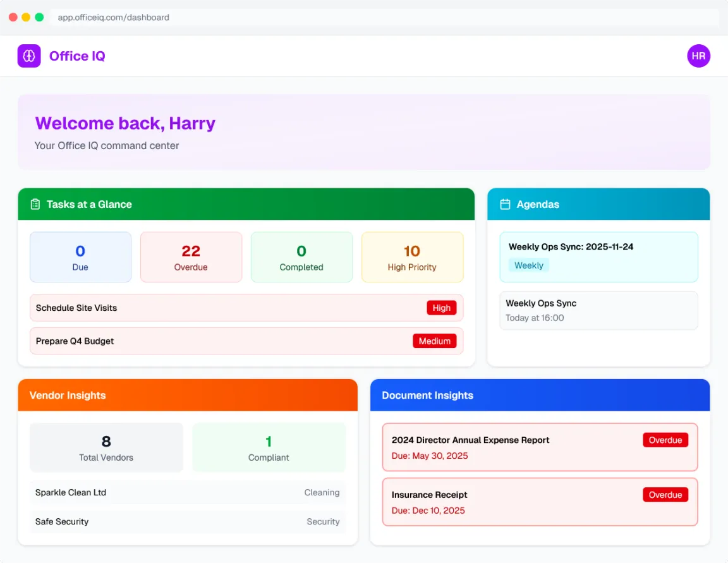The height and width of the screenshot is (563, 728).
Task: Click the Safe Security vendor entry
Action: tap(188, 521)
